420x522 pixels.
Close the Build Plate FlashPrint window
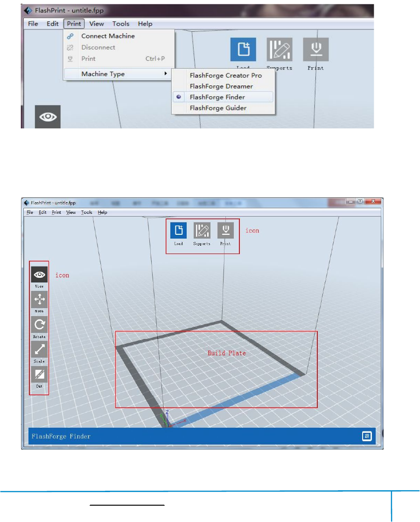(373, 201)
